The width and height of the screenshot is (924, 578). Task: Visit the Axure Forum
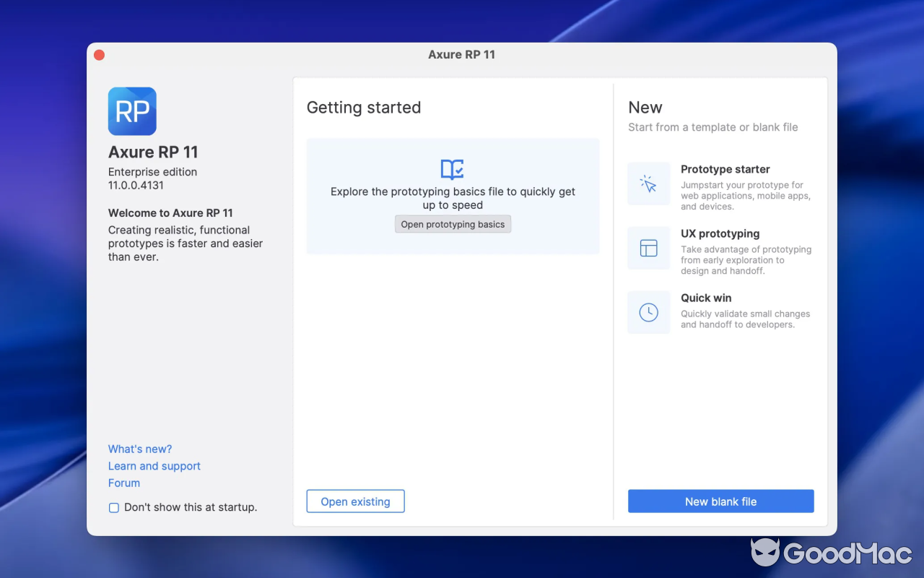click(123, 483)
